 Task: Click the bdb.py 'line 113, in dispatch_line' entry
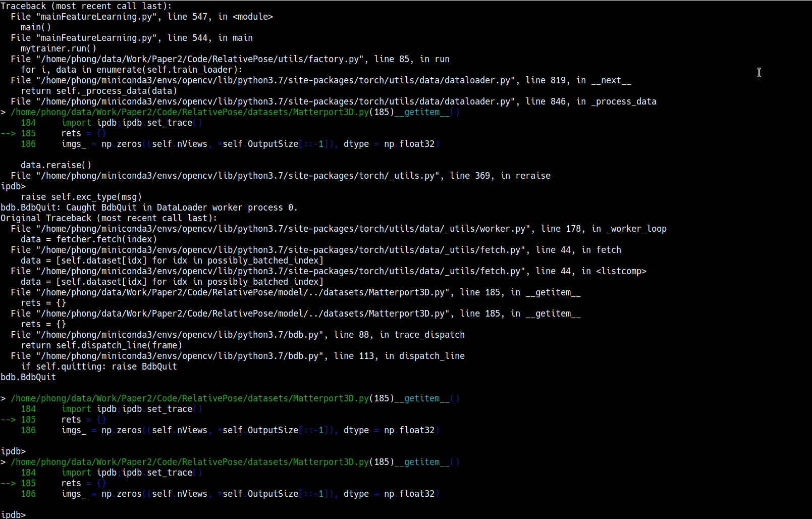coord(238,356)
